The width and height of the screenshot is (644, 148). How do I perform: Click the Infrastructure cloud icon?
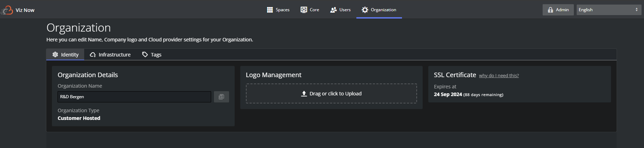click(x=93, y=55)
